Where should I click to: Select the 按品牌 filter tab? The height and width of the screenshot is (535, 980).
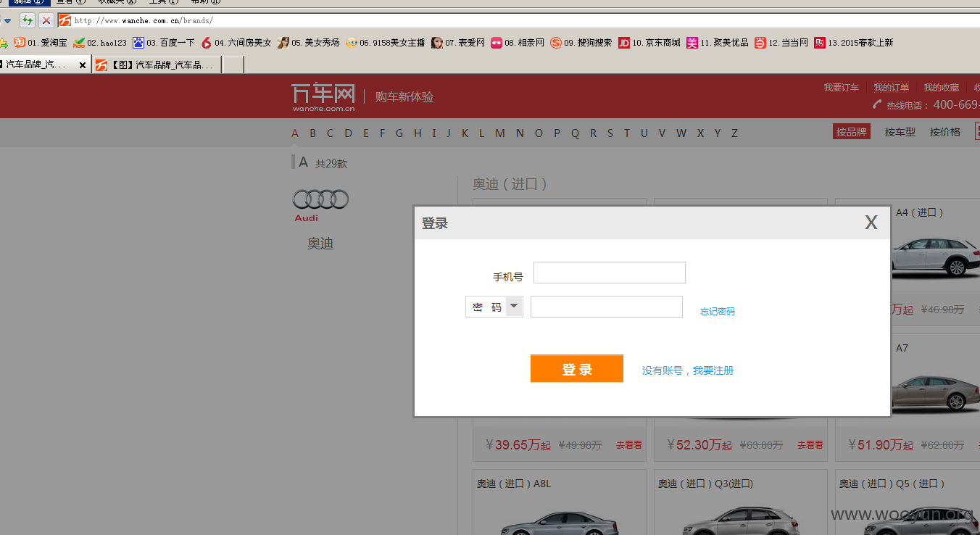pyautogui.click(x=852, y=132)
